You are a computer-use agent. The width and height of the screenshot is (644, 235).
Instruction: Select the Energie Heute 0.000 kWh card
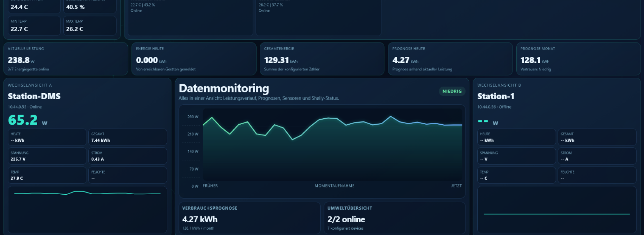[194, 59]
